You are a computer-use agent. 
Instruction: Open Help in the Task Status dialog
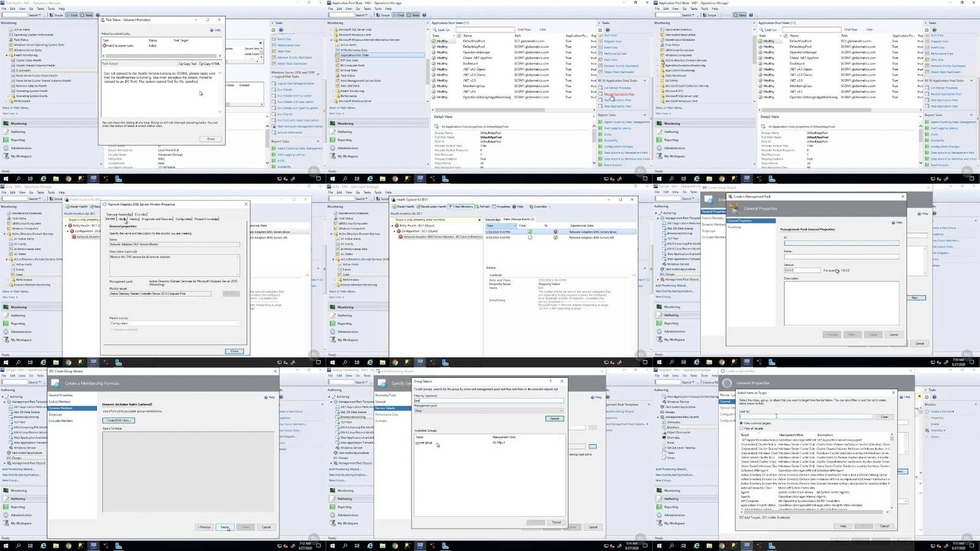(216, 30)
